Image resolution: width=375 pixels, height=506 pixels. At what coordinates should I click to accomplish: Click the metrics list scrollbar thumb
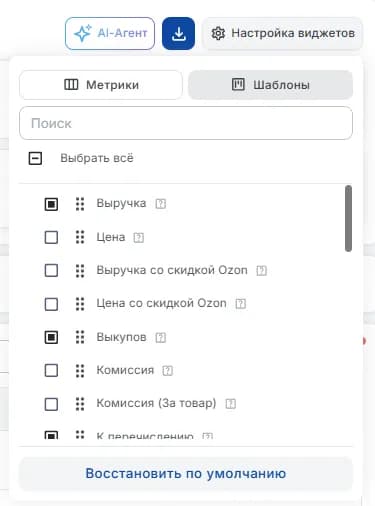click(348, 218)
